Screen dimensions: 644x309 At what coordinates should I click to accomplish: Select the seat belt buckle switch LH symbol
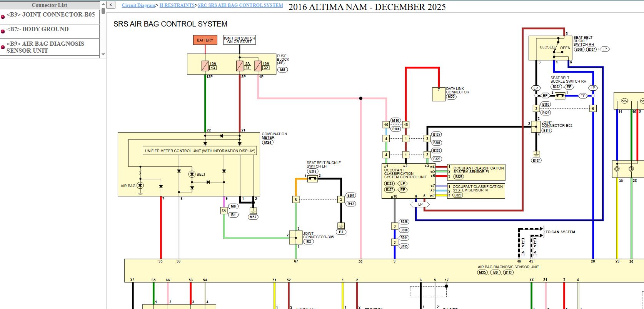[313, 179]
